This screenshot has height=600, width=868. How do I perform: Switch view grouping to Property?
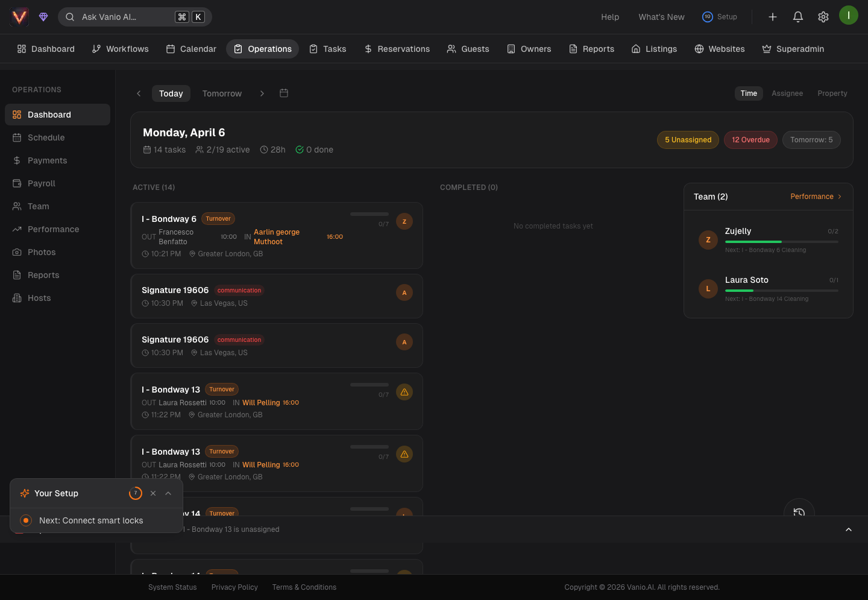coord(832,93)
